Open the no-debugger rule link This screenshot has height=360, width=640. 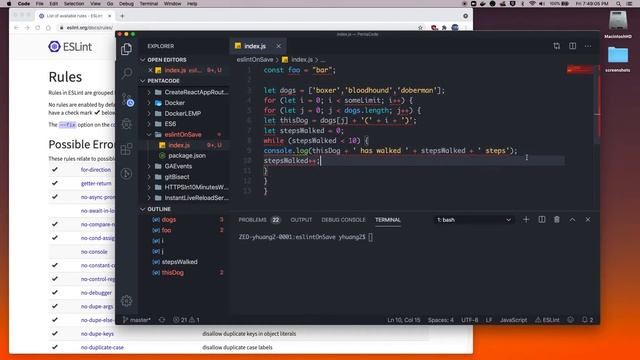(96, 293)
